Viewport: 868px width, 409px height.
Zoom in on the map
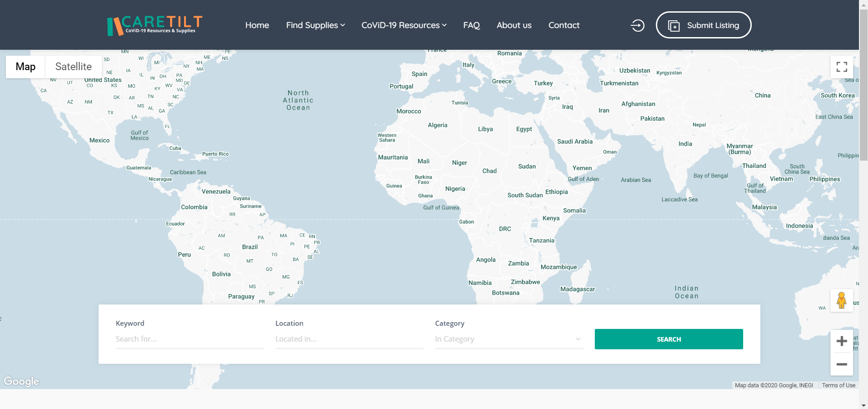(842, 341)
